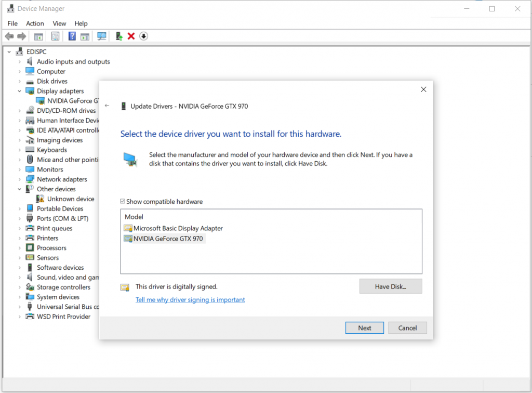Click the Update device driver toolbar icon
This screenshot has width=532, height=393.
click(x=119, y=36)
